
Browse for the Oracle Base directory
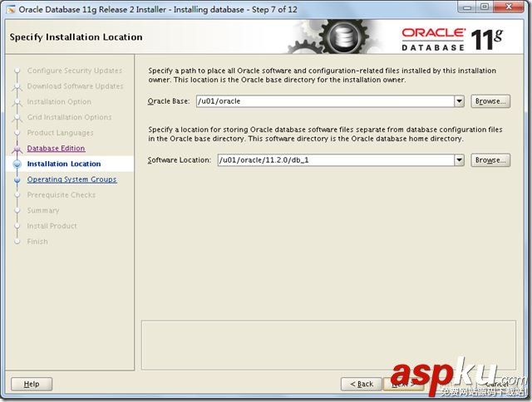[x=490, y=101]
